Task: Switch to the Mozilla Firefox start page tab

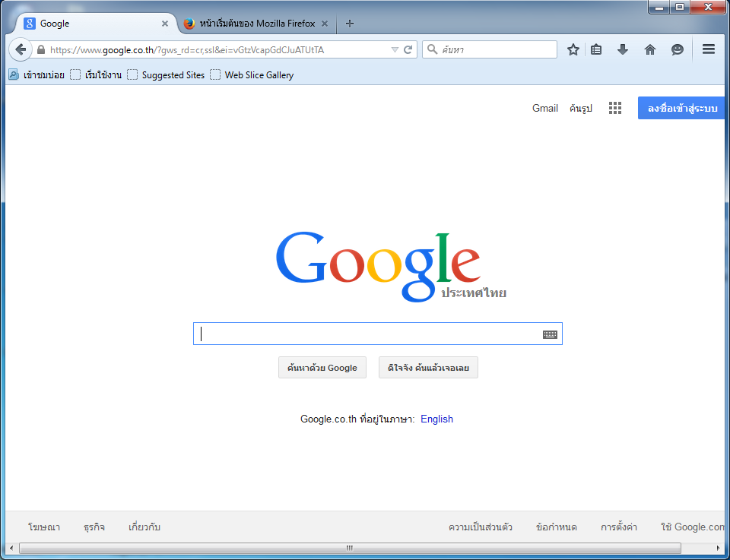Action: (257, 24)
